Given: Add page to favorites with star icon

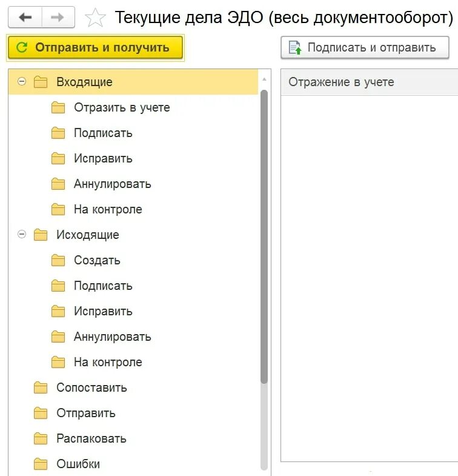Looking at the screenshot, I should tap(95, 18).
